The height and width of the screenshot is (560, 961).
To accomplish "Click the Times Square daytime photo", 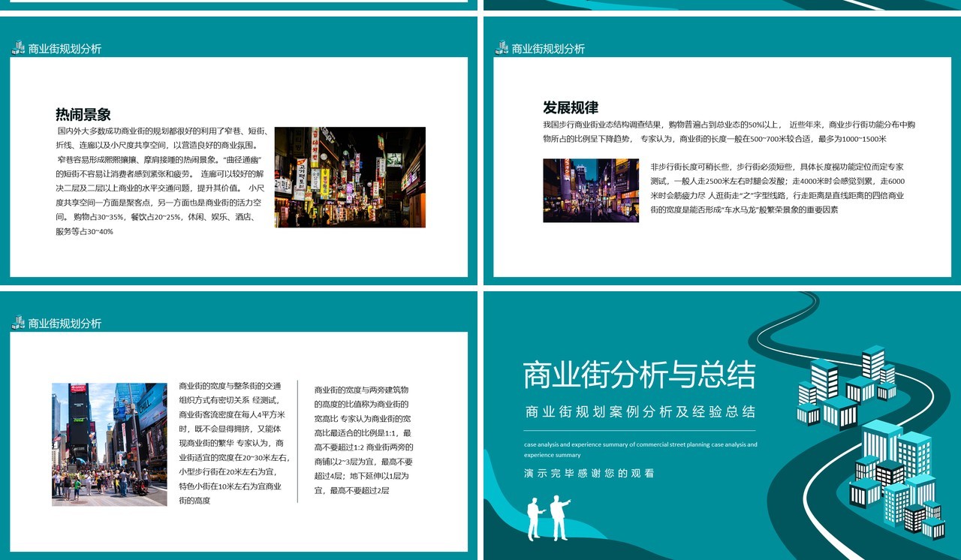I will [110, 444].
